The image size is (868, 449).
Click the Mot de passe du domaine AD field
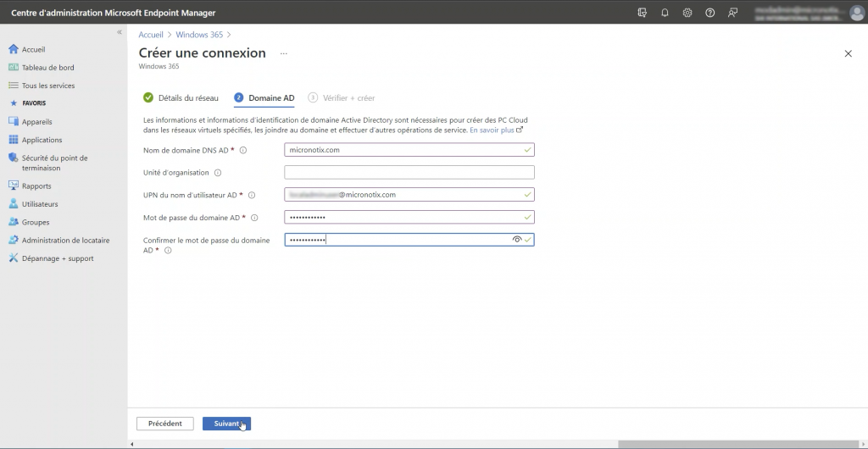[409, 218]
